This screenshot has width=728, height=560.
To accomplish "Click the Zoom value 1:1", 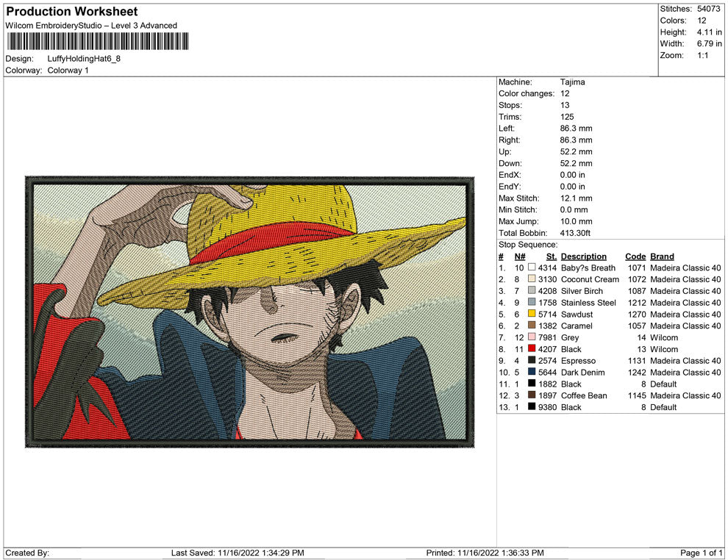I will coord(702,55).
